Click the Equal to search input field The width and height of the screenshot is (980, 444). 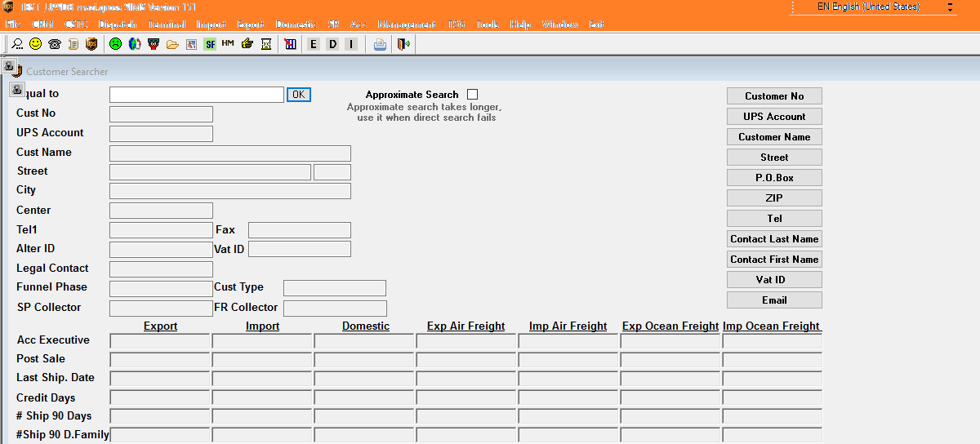(196, 95)
